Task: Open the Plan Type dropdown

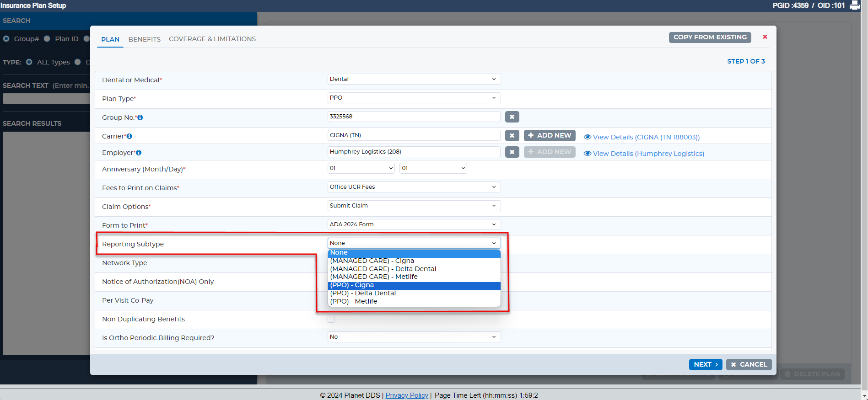Action: coord(414,98)
